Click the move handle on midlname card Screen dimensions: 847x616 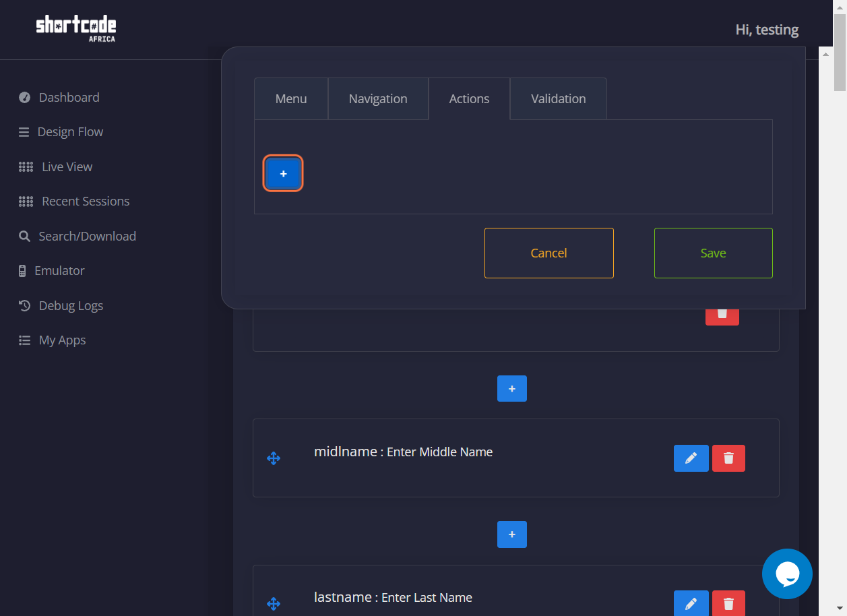point(274,458)
